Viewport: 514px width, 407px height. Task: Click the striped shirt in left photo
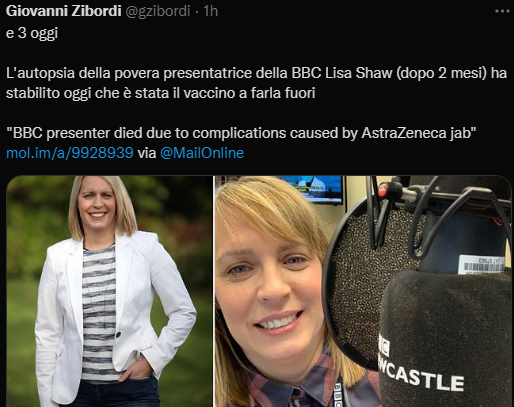[99, 312]
